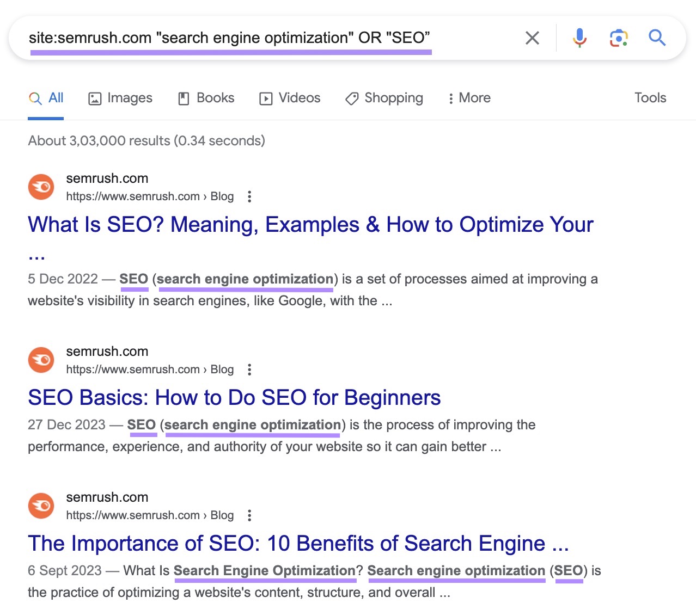Viewport: 696px width, 616px height.
Task: Select the Images tab camera icon
Action: tap(95, 98)
